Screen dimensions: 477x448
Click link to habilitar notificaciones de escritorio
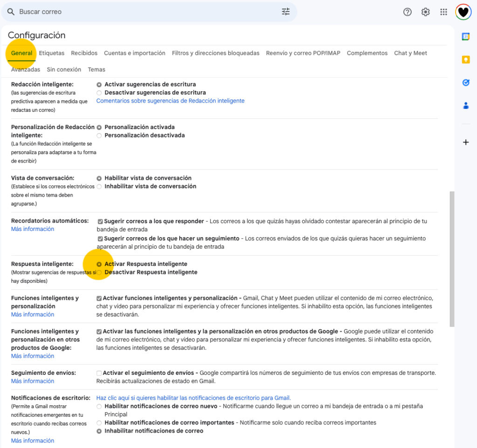[193, 398]
